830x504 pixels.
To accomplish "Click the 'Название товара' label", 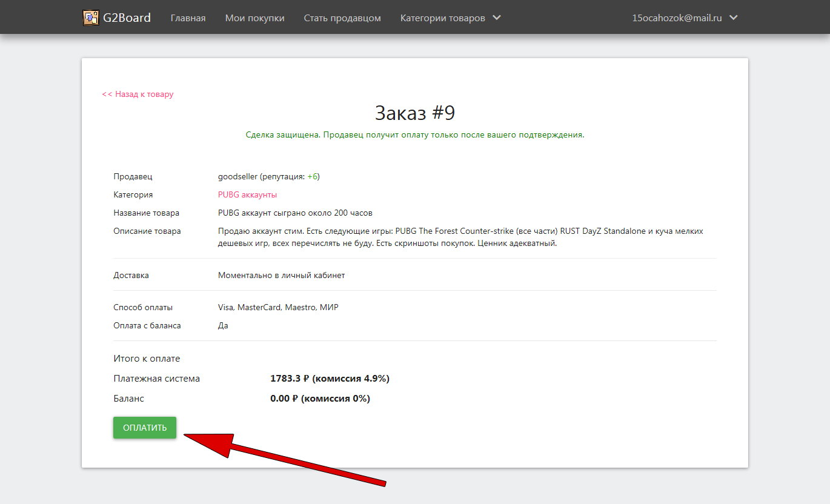I will click(146, 213).
